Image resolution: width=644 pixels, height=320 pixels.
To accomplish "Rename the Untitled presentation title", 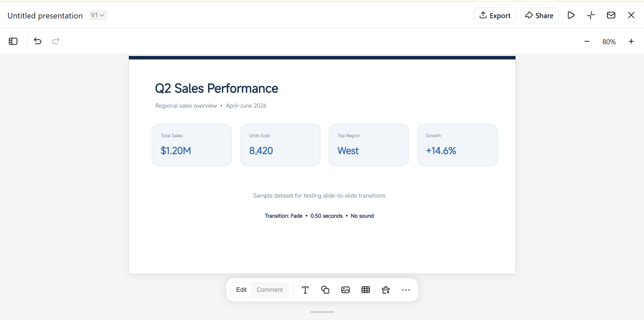I will (45, 16).
